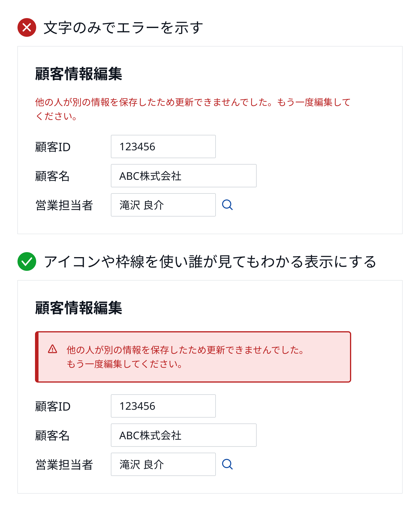Click the red error message text in the top form
This screenshot has width=420, height=511.
click(x=192, y=103)
